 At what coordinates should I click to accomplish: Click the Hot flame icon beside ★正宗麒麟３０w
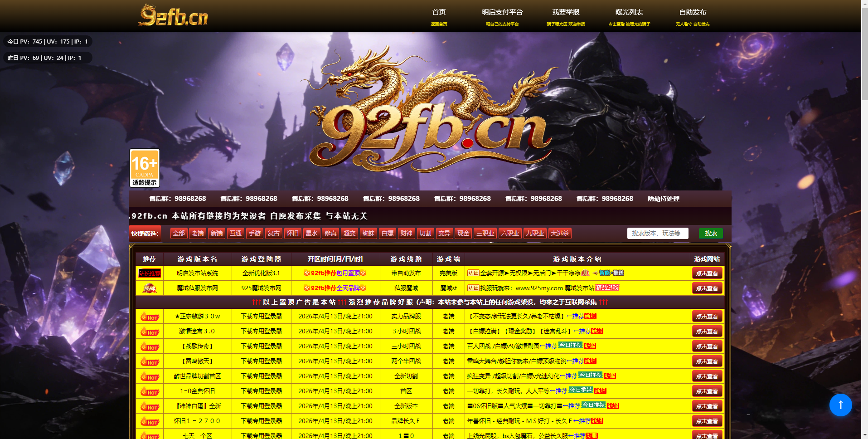pyautogui.click(x=149, y=316)
